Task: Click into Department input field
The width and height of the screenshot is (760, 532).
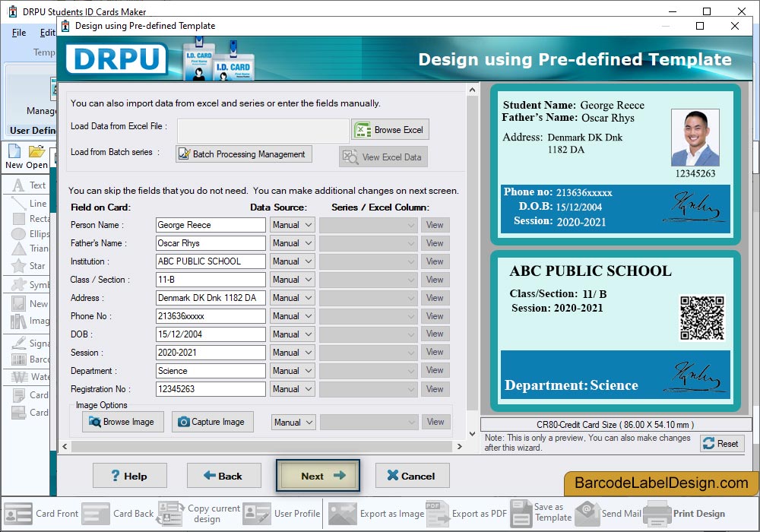Action: coord(211,371)
